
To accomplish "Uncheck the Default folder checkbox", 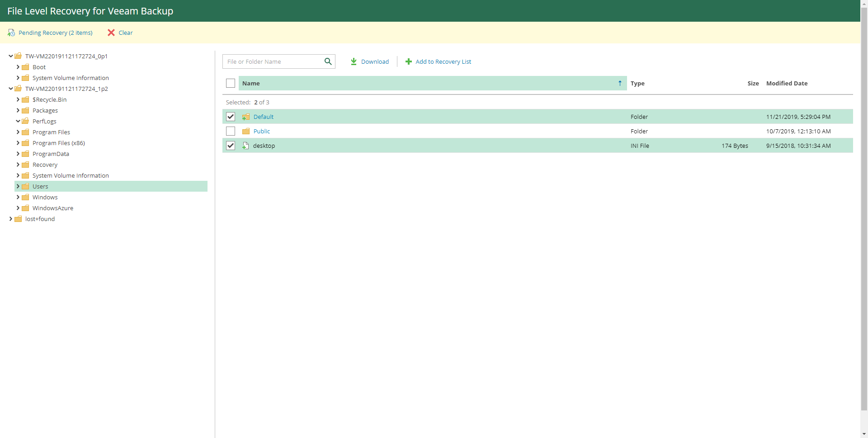I will (x=231, y=117).
